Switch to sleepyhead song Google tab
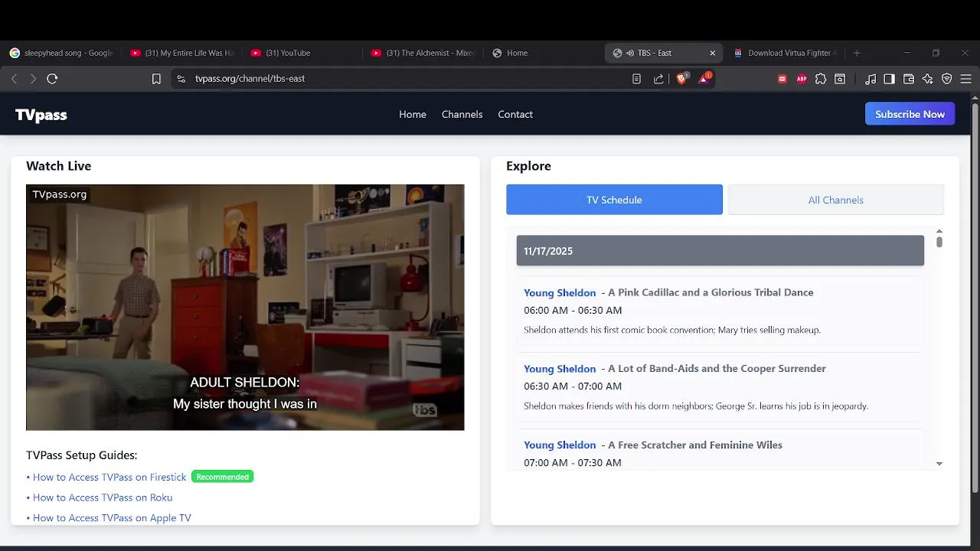The height and width of the screenshot is (551, 980). pos(61,53)
